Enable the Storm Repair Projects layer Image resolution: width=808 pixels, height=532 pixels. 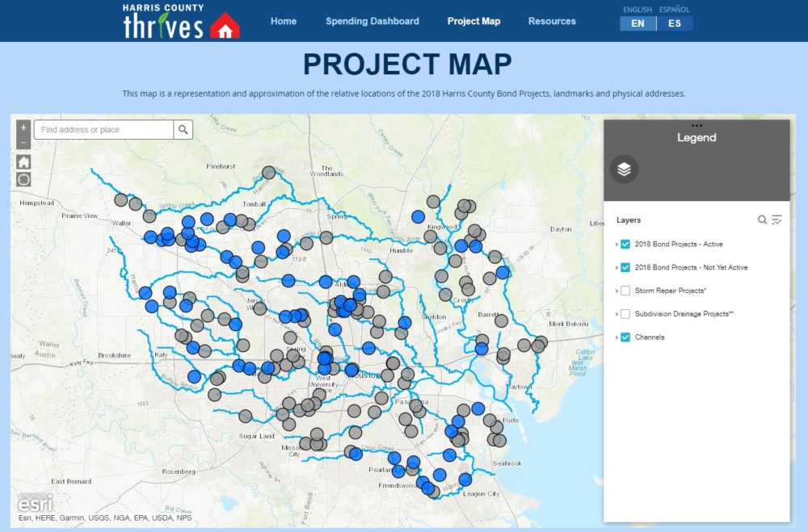[625, 291]
